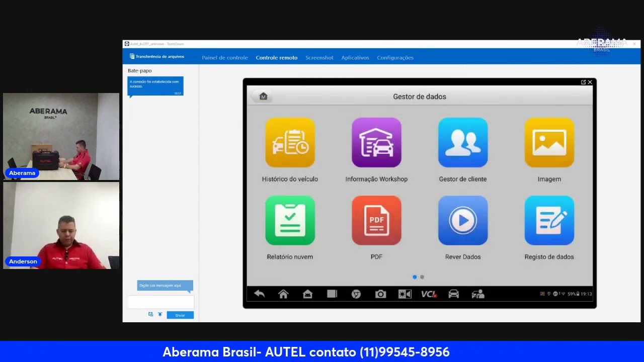Click the Gestor de dados screen title
644x362 pixels.
point(420,97)
